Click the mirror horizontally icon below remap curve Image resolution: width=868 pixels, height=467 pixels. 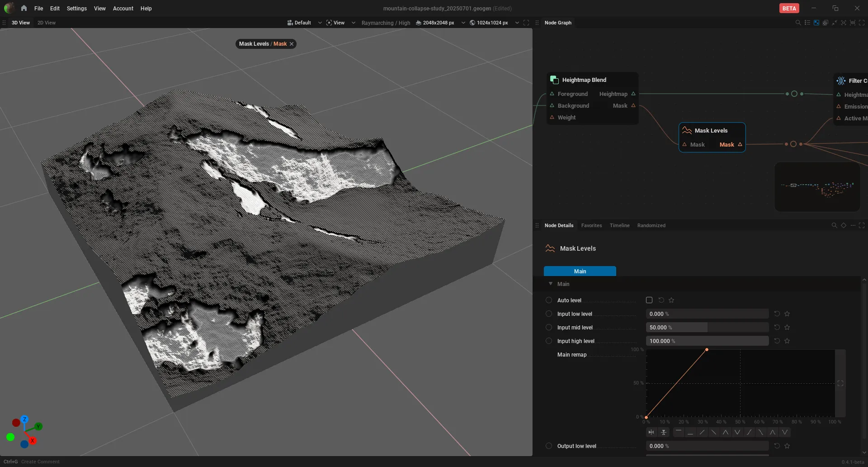click(651, 432)
